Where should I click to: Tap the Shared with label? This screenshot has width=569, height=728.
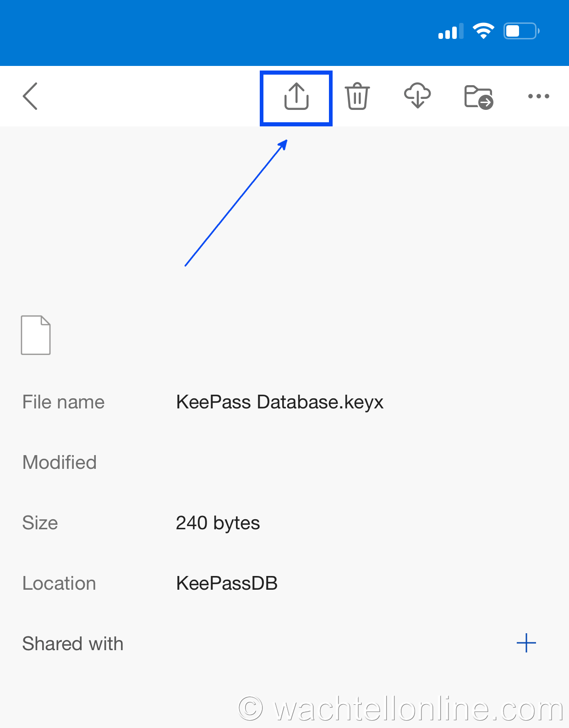73,644
